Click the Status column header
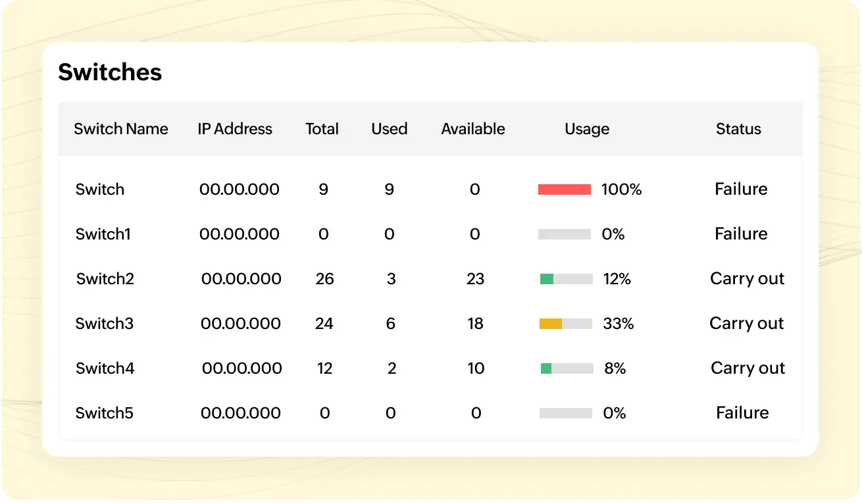The width and height of the screenshot is (862, 504). coord(738,129)
